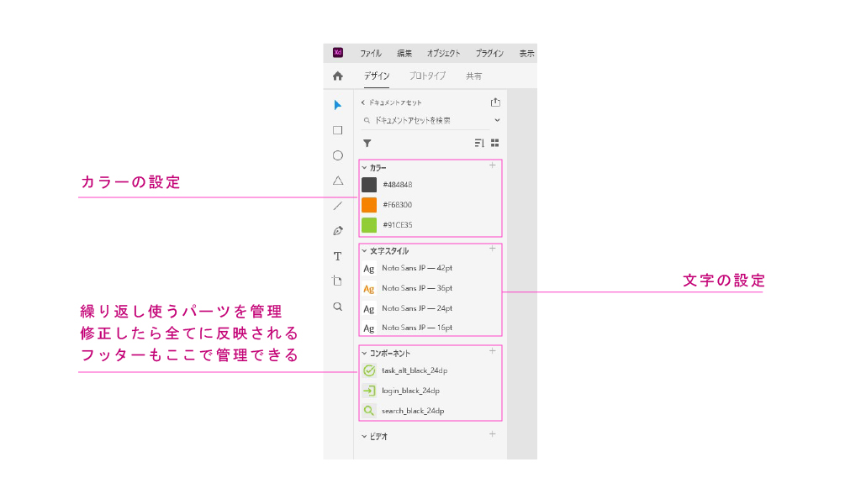Viewport: 861px width, 504px height.
Task: Toggle the asset sort order icon
Action: [479, 144]
